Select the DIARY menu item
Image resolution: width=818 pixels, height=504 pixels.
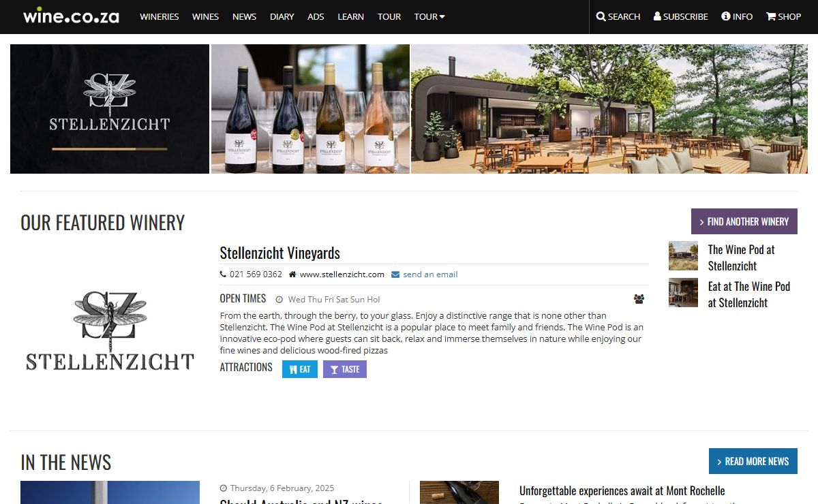[x=282, y=16]
